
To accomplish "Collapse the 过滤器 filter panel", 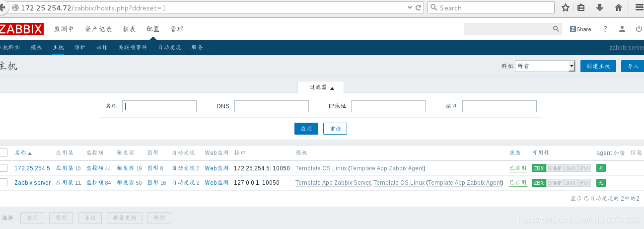I will click(x=322, y=87).
